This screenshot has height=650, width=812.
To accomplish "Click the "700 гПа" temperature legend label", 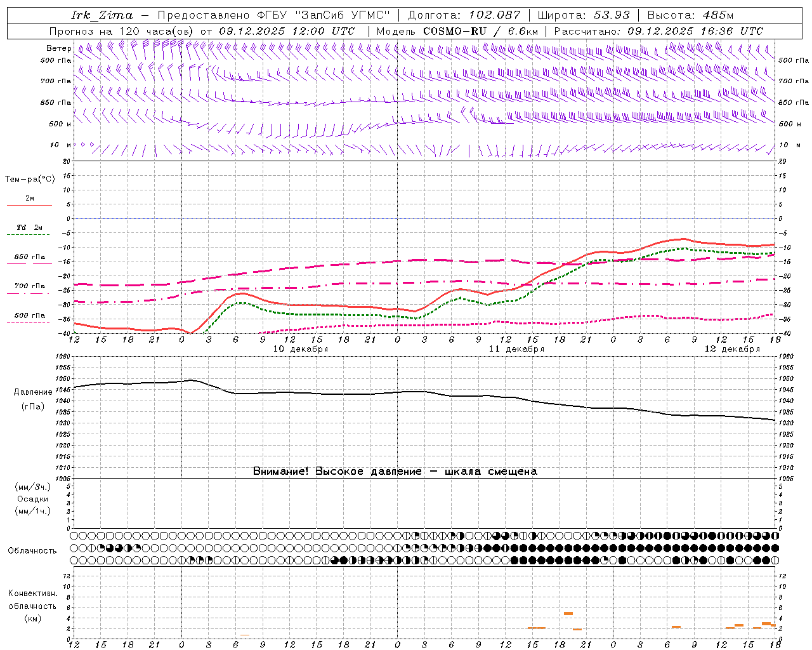I will (30, 286).
